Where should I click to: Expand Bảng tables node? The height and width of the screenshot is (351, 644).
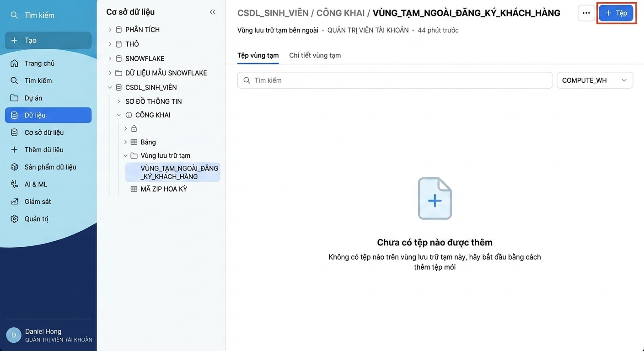click(x=126, y=142)
